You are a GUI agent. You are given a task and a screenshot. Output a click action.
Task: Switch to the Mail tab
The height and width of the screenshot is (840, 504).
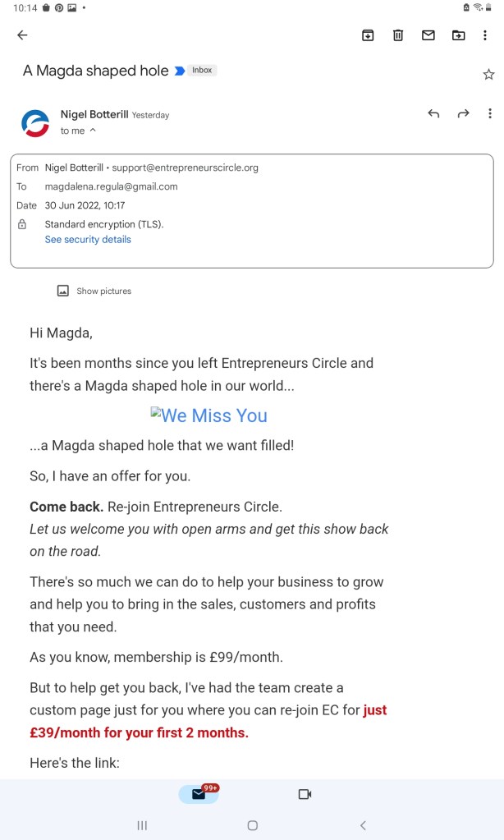coord(199,794)
